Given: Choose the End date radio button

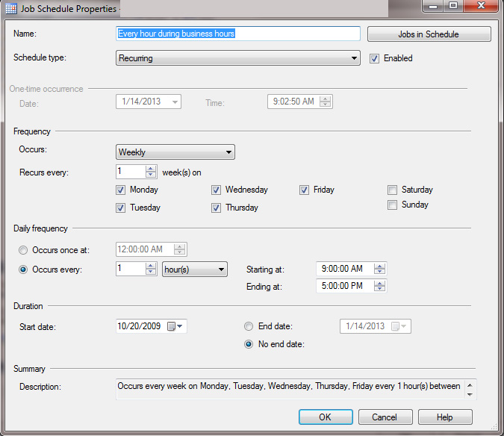Looking at the screenshot, I should (249, 326).
